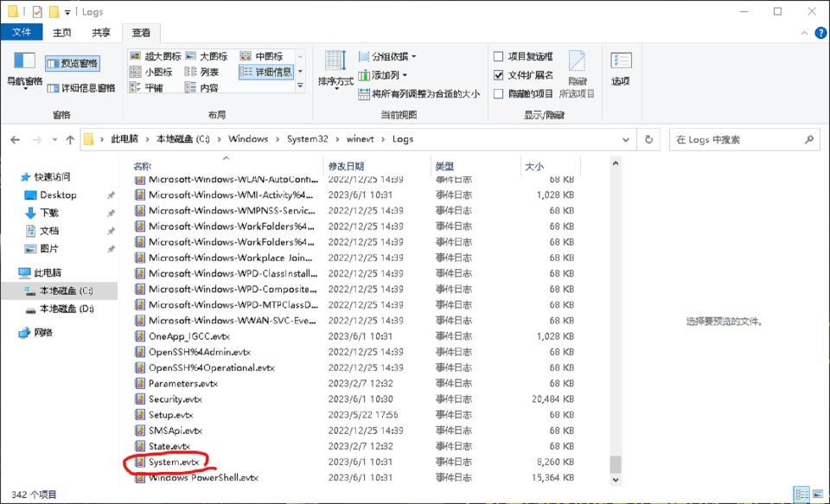The image size is (830, 504).
Task: Navigate back with the back arrow
Action: pyautogui.click(x=14, y=139)
